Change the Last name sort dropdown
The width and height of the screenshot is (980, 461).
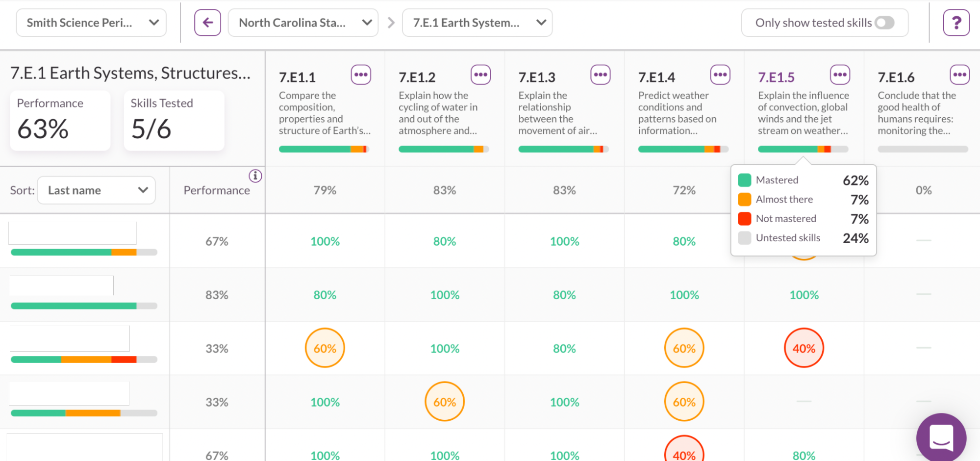(97, 190)
